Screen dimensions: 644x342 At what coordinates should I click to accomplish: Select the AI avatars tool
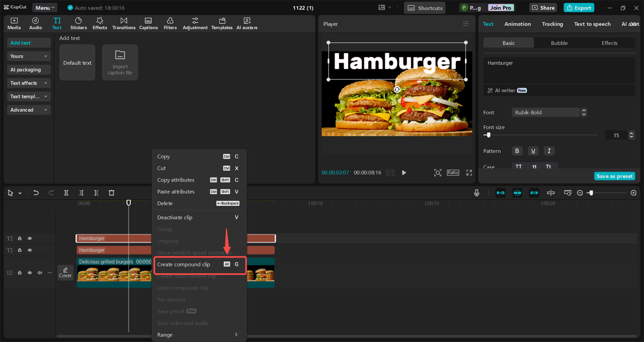tap(247, 23)
